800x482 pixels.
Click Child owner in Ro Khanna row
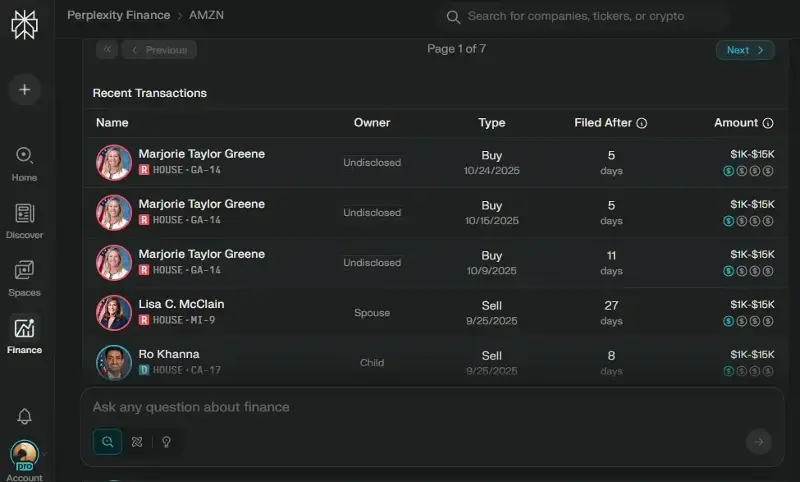tap(372, 363)
